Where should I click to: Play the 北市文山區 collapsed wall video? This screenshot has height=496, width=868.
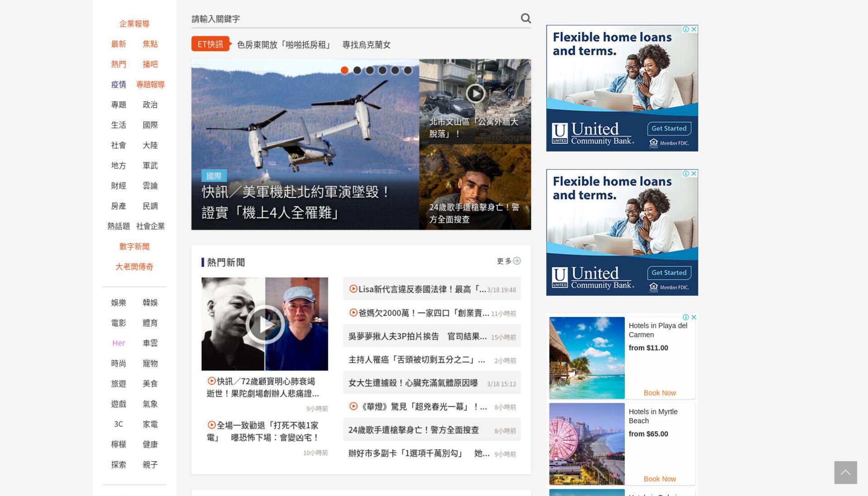(x=475, y=94)
